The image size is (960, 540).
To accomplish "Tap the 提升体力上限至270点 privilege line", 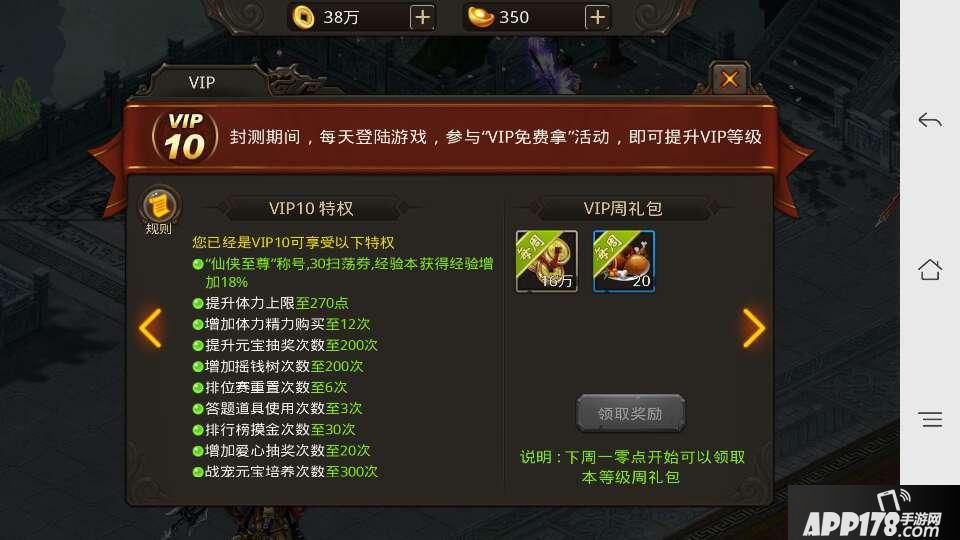I will [x=270, y=303].
